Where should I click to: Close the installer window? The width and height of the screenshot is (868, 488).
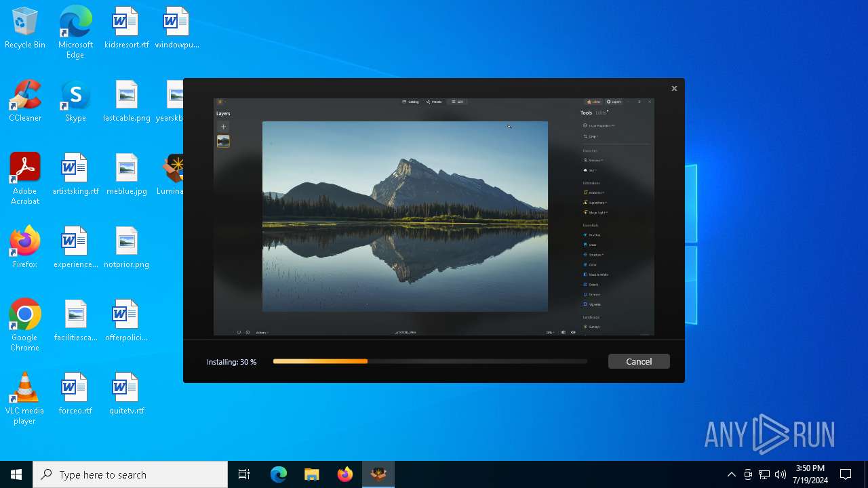[x=674, y=88]
